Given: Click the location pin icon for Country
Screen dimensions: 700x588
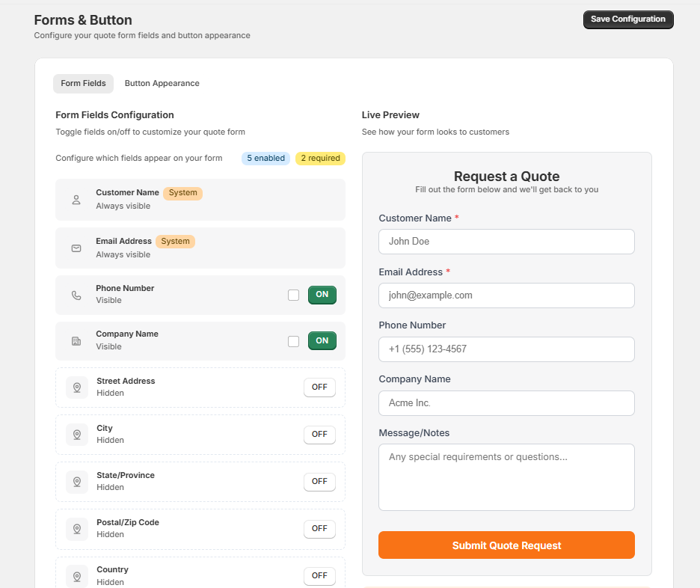Looking at the screenshot, I should (76, 576).
